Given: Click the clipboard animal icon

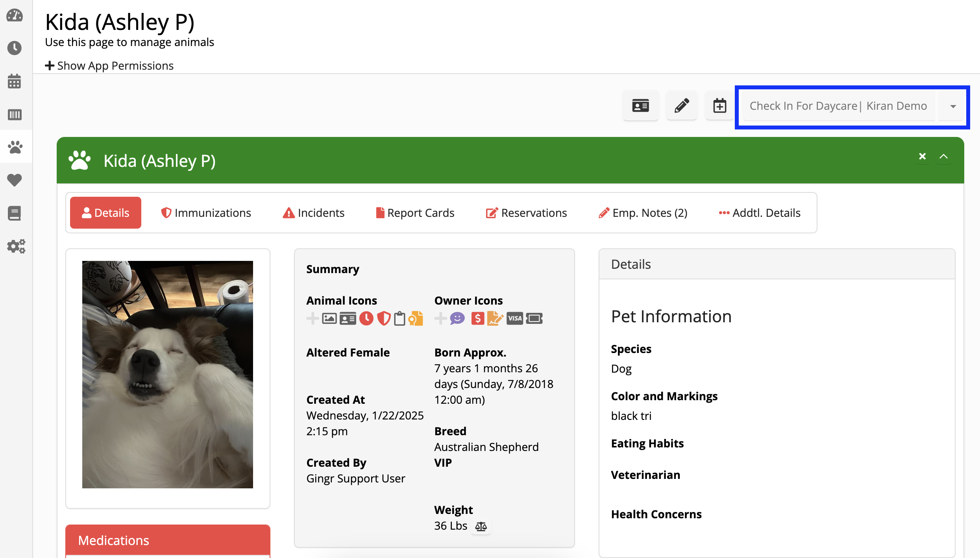Looking at the screenshot, I should (x=399, y=318).
